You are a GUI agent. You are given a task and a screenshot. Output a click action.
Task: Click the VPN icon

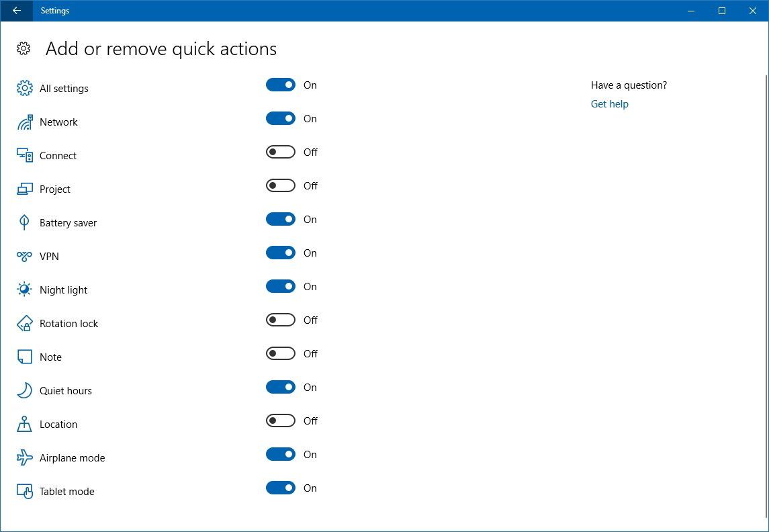pyautogui.click(x=24, y=256)
